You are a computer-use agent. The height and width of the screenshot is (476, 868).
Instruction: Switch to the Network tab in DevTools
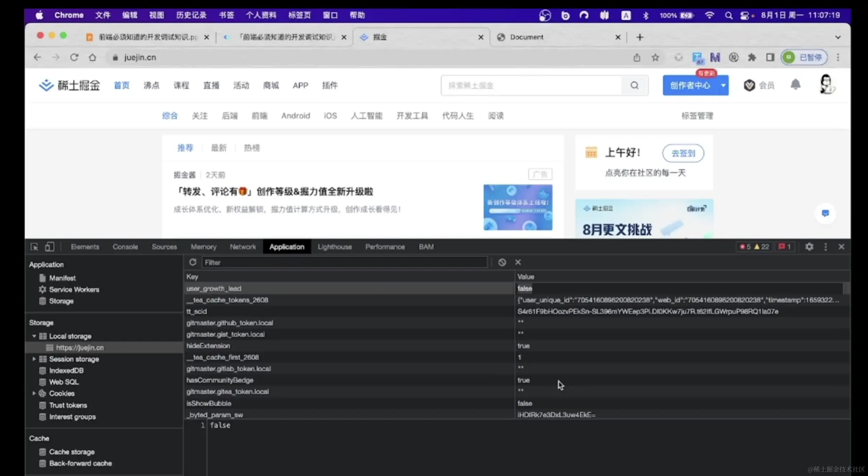(243, 247)
